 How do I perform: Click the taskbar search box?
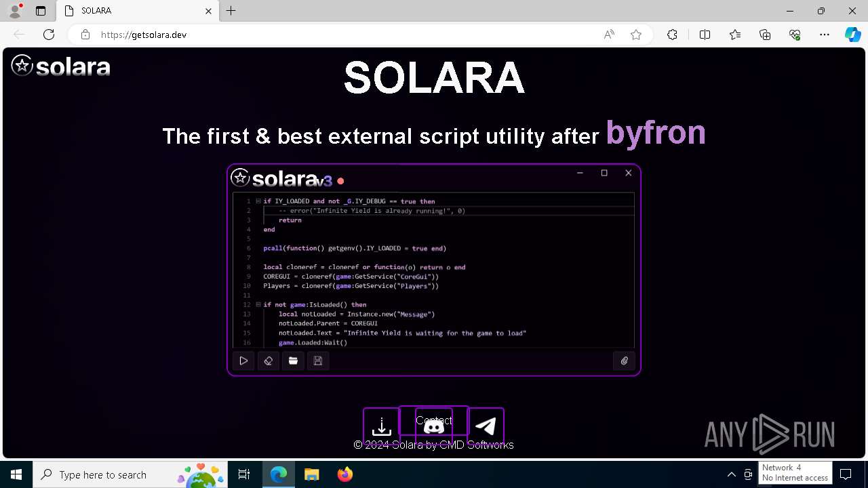click(x=130, y=474)
